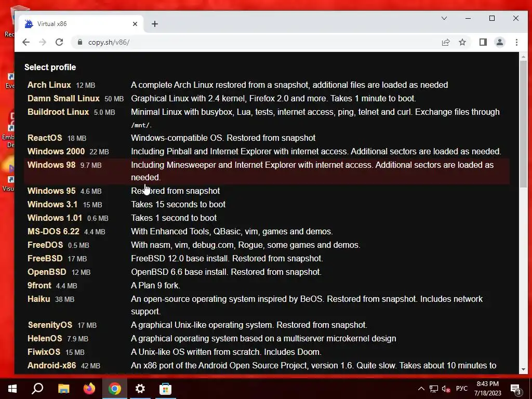
Task: Click the forward navigation arrow
Action: point(43,42)
